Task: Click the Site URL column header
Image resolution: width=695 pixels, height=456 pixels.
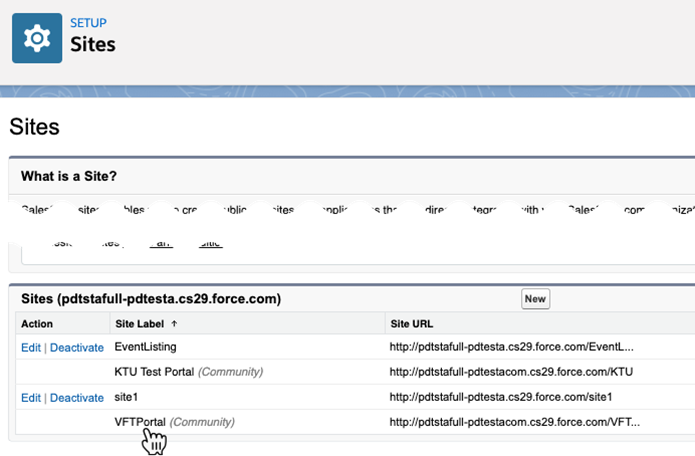Action: point(412,324)
